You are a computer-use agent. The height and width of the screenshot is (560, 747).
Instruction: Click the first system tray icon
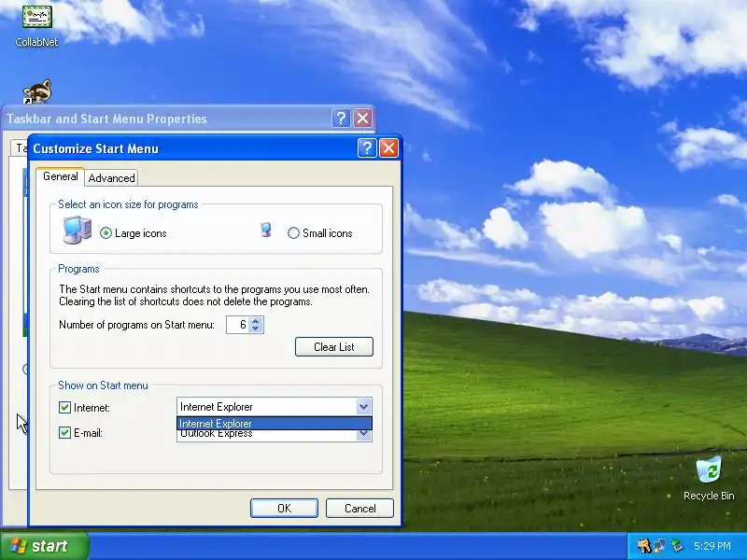tap(643, 546)
